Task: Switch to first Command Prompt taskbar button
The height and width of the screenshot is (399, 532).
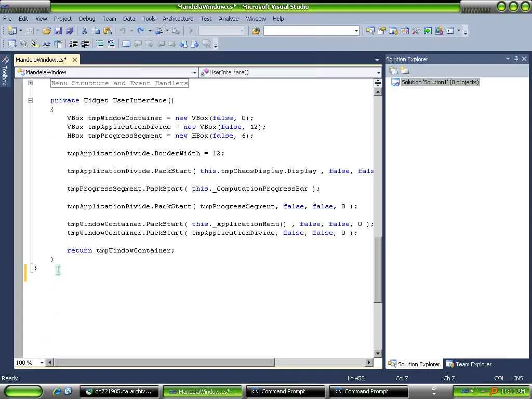Action: pyautogui.click(x=285, y=392)
